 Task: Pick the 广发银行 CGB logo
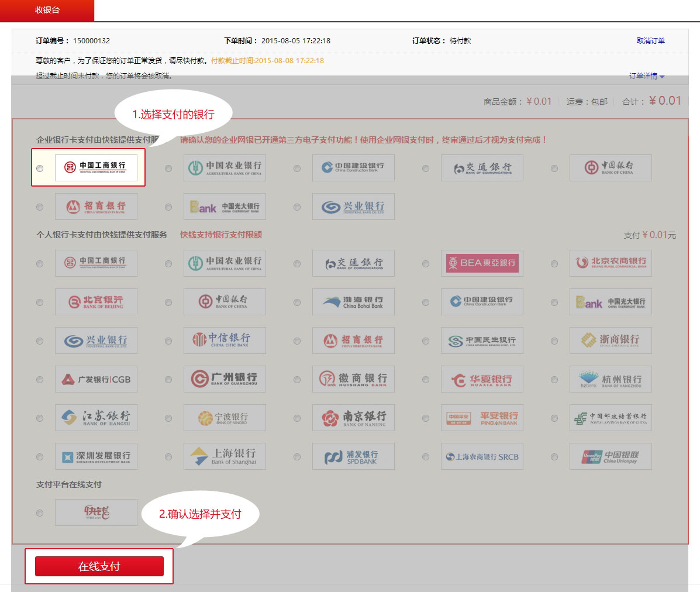click(x=96, y=379)
